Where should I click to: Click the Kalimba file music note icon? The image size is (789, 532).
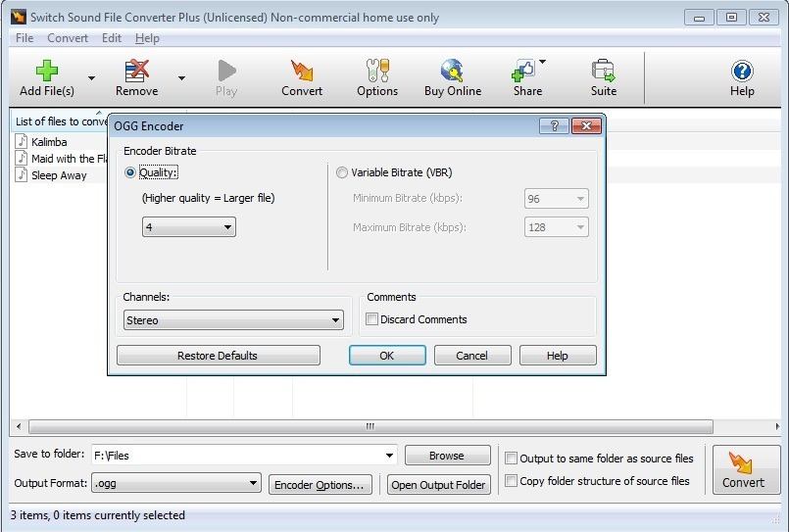click(x=22, y=141)
